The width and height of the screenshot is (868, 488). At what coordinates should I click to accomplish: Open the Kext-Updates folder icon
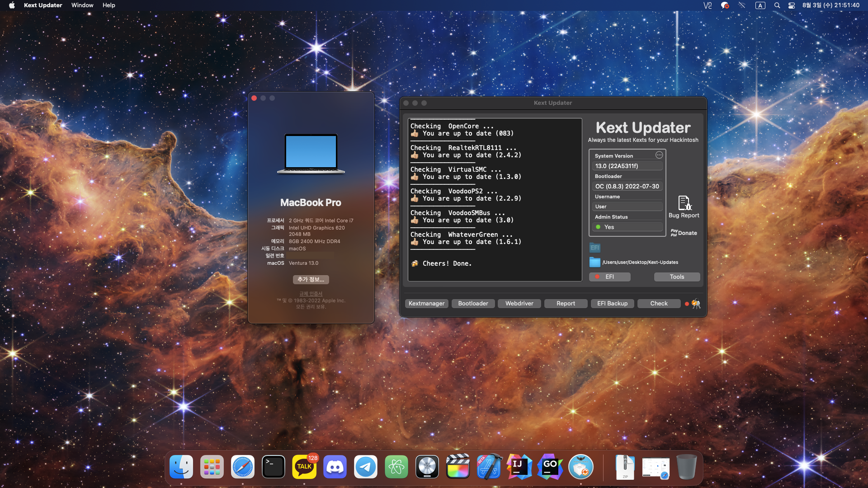pyautogui.click(x=594, y=262)
